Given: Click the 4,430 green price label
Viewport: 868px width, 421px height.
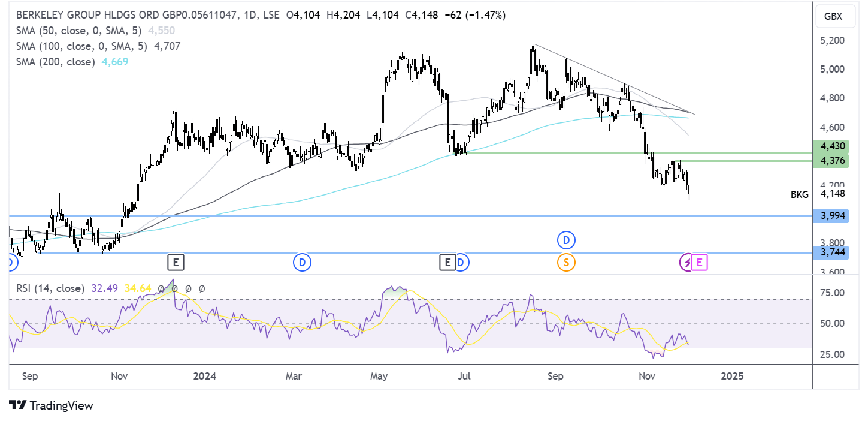Looking at the screenshot, I should point(831,146).
